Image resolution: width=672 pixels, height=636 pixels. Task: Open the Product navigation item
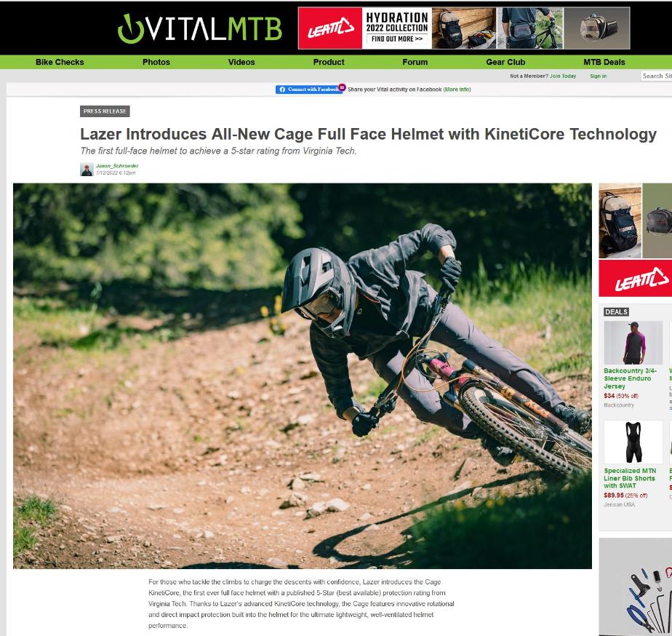pos(329,62)
